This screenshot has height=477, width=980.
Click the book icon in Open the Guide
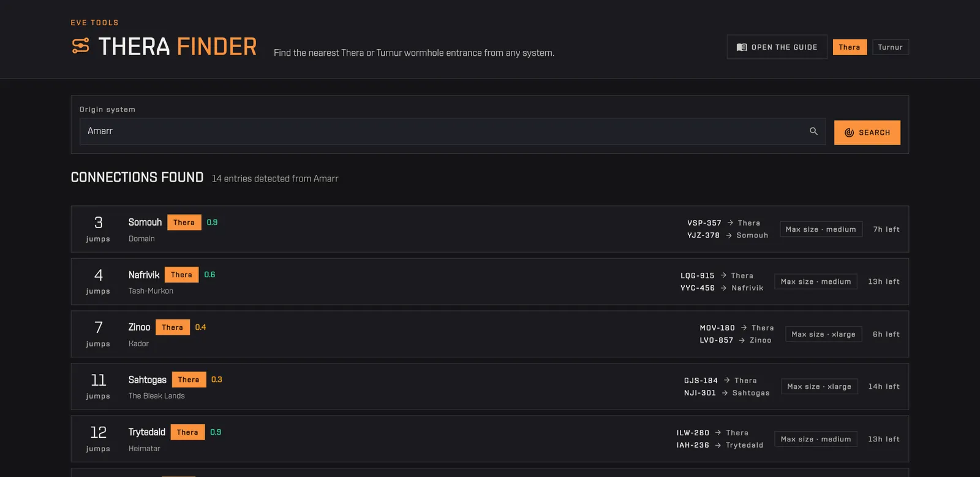point(742,47)
